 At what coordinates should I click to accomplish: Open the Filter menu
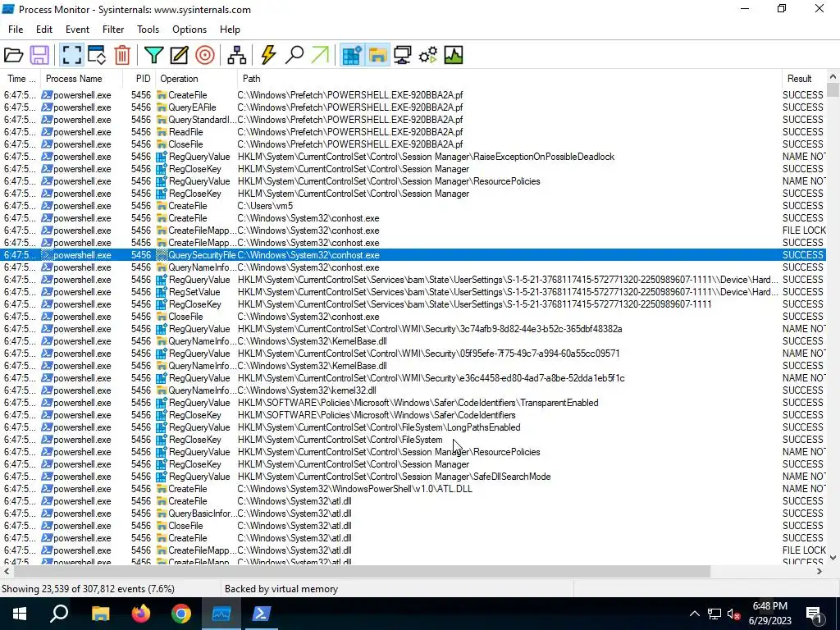113,30
